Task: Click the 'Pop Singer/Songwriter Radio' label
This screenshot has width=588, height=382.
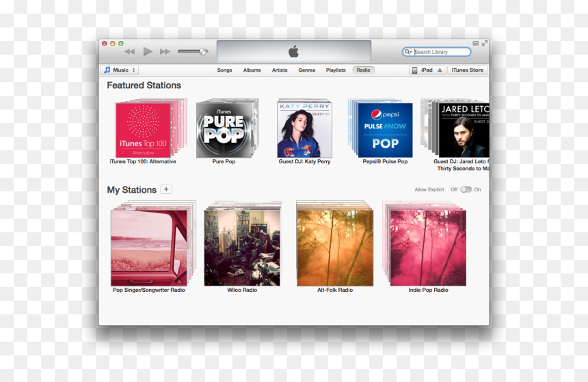Action: 149,290
